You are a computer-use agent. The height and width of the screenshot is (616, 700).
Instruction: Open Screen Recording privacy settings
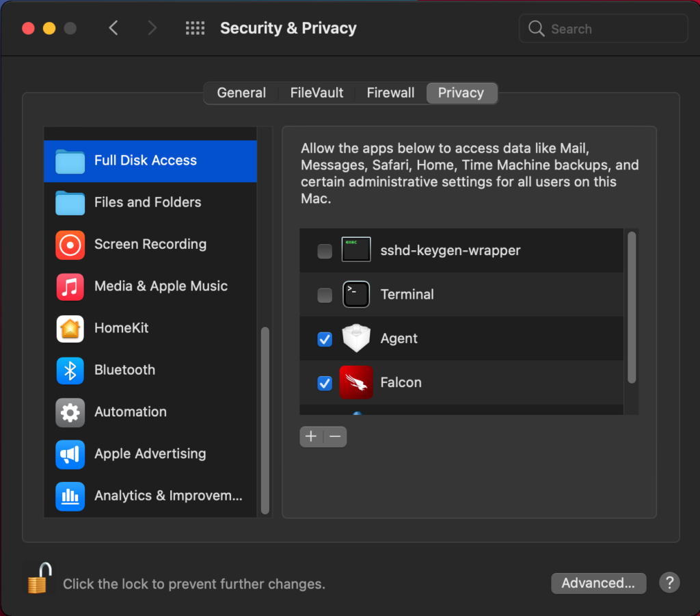[70, 244]
